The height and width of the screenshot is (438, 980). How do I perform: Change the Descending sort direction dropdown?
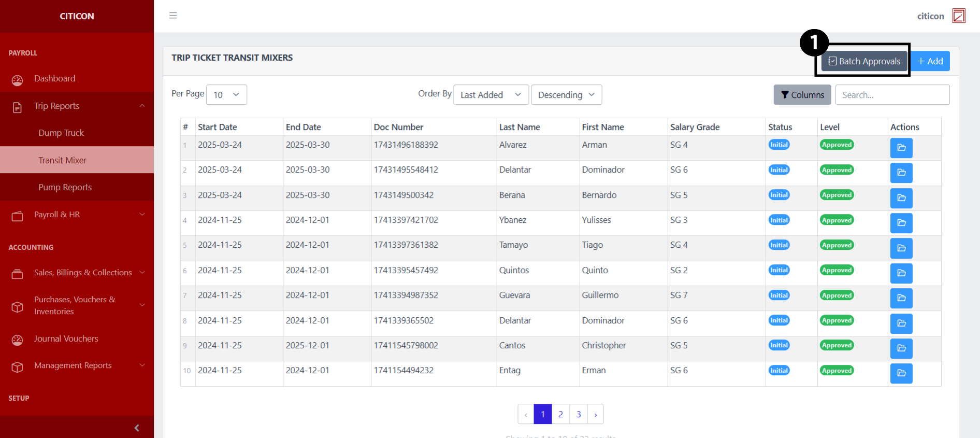[x=566, y=95]
